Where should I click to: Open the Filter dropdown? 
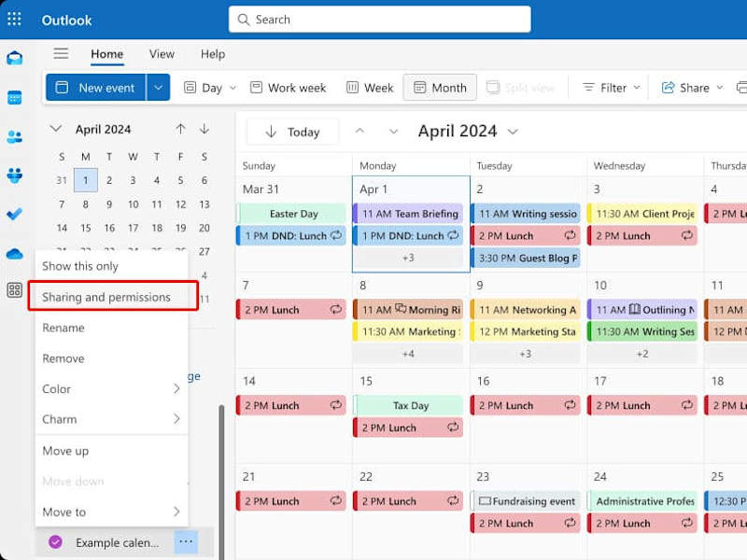point(612,88)
